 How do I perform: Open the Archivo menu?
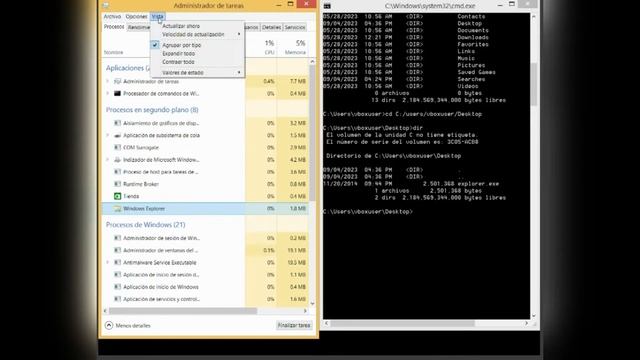112,17
